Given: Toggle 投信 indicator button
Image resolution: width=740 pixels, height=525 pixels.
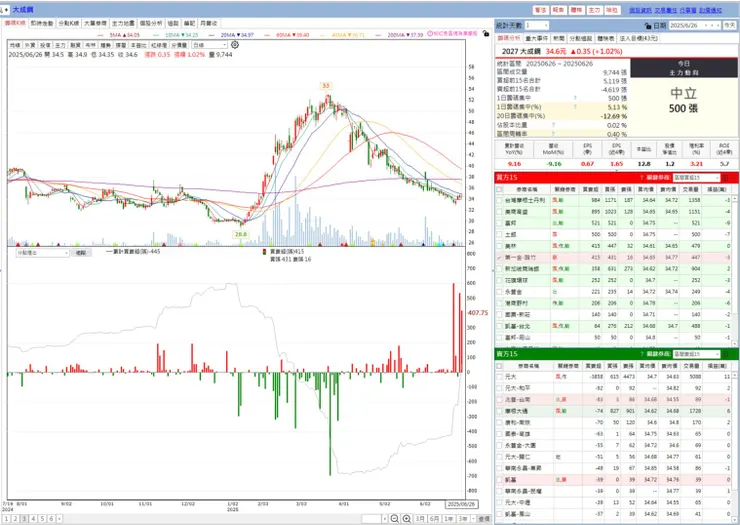Looking at the screenshot, I should pos(45,45).
